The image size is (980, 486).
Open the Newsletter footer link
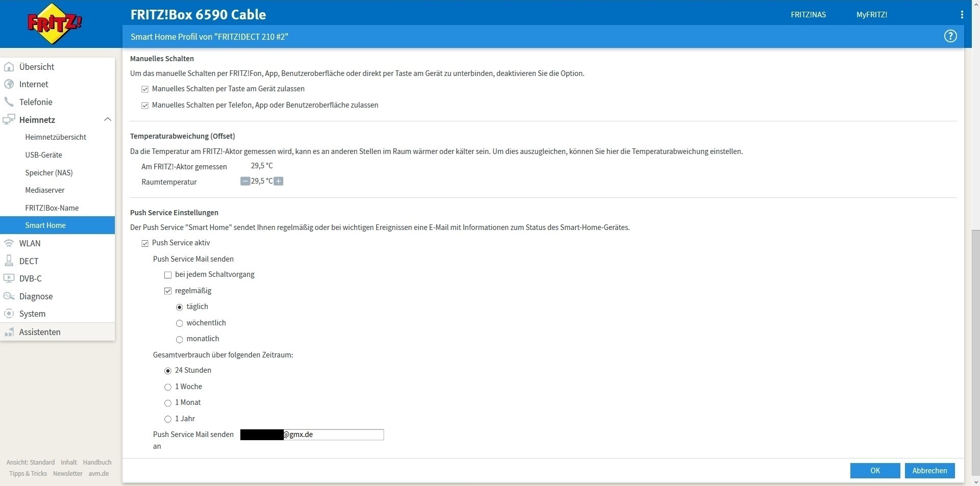pyautogui.click(x=68, y=474)
